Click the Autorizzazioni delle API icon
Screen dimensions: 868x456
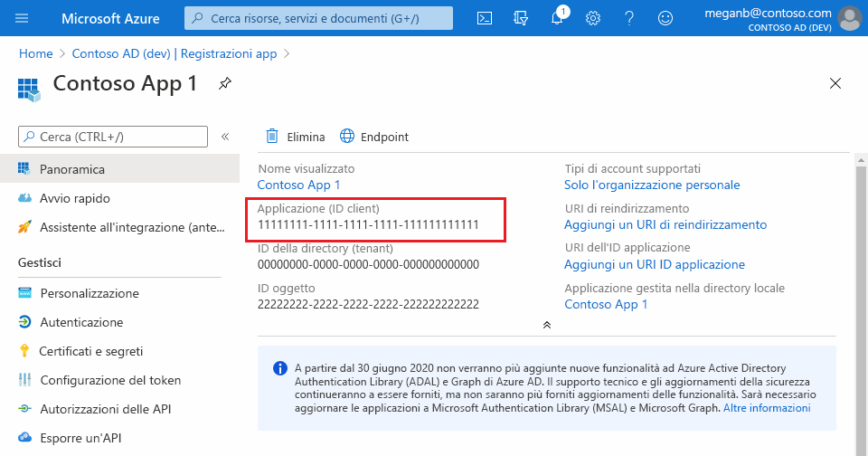point(25,408)
